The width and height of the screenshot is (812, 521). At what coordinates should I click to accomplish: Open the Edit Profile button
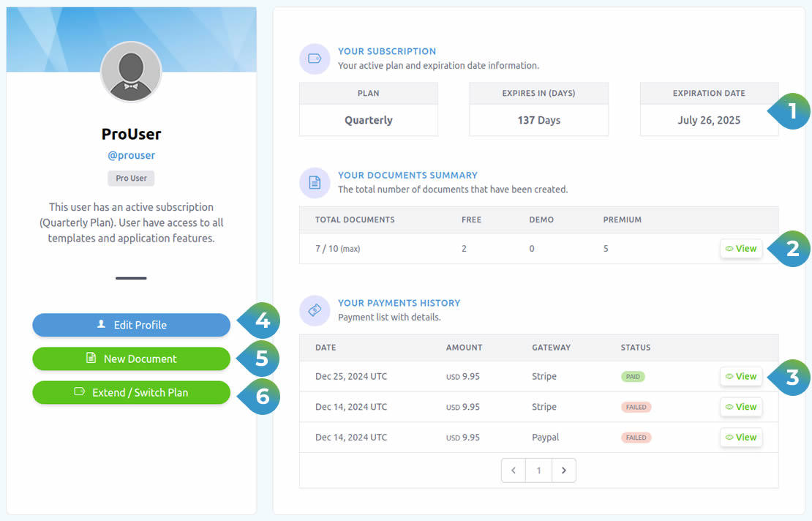click(132, 325)
